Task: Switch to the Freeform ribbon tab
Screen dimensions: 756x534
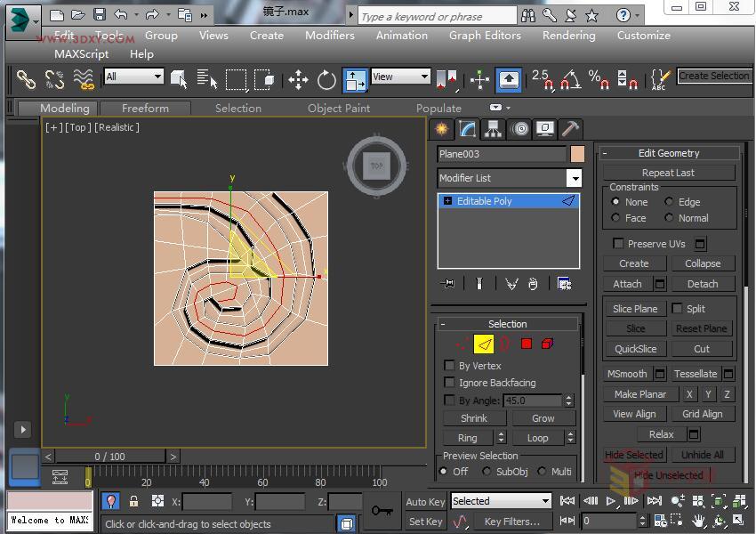Action: (x=145, y=108)
